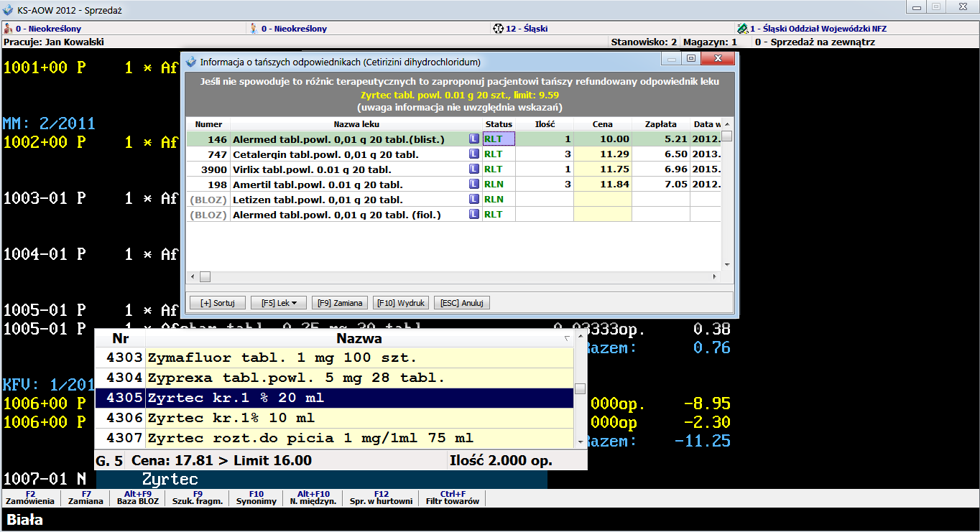Click the horizontal scrollbar left arrow in dialog

click(x=193, y=276)
